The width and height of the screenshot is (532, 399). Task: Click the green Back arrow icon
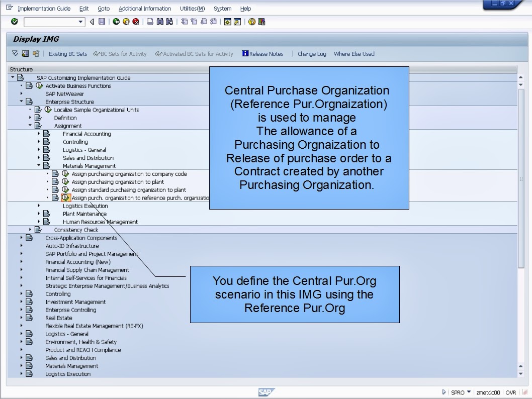pos(116,22)
